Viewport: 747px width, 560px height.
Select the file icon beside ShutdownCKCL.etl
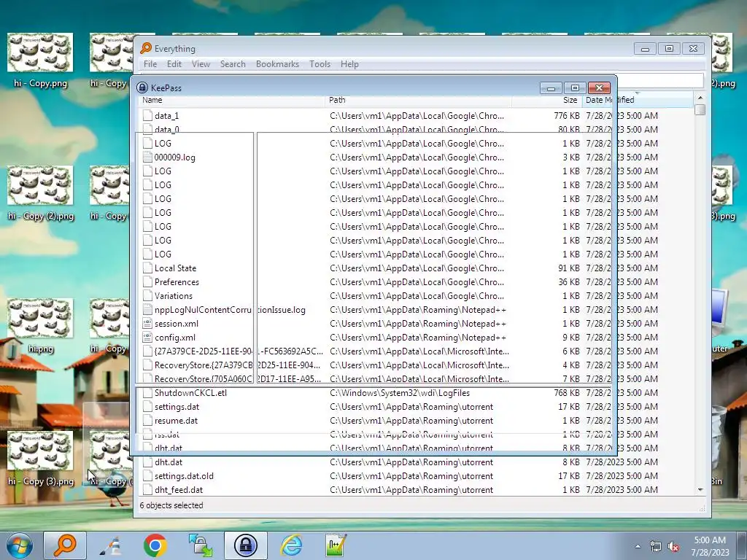[147, 393]
